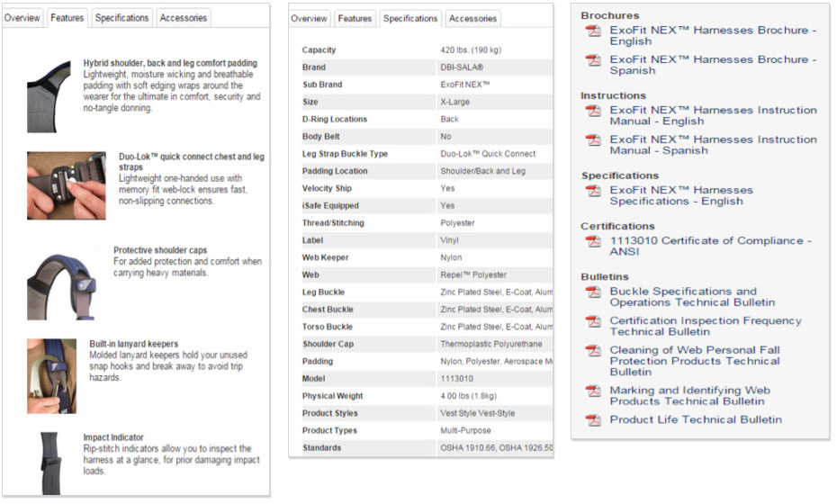837x504 pixels.
Task: Switch to Overview tab in the Specifications panel
Action: (309, 19)
